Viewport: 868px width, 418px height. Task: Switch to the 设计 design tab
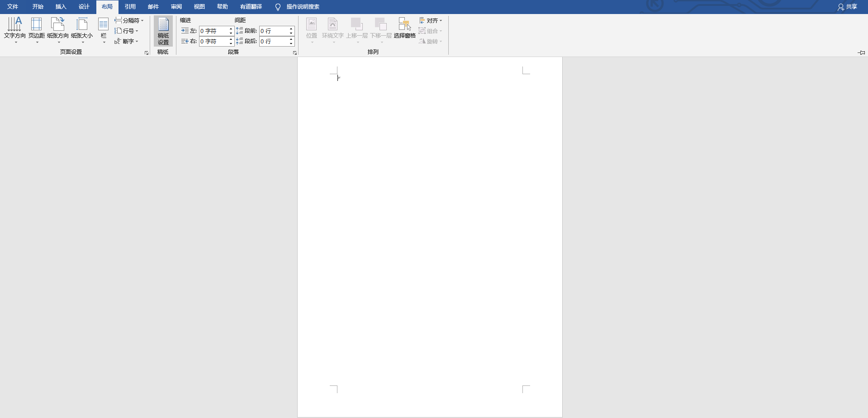click(84, 7)
